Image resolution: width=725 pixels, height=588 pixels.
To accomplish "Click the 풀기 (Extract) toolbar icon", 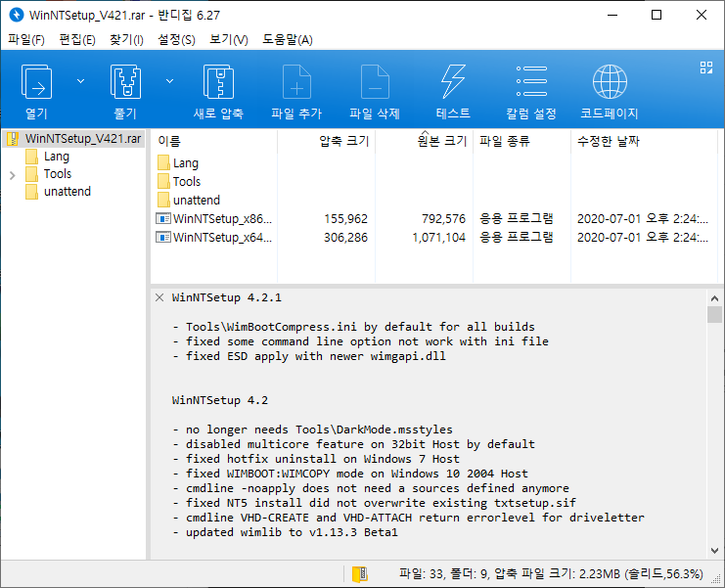I will click(125, 82).
